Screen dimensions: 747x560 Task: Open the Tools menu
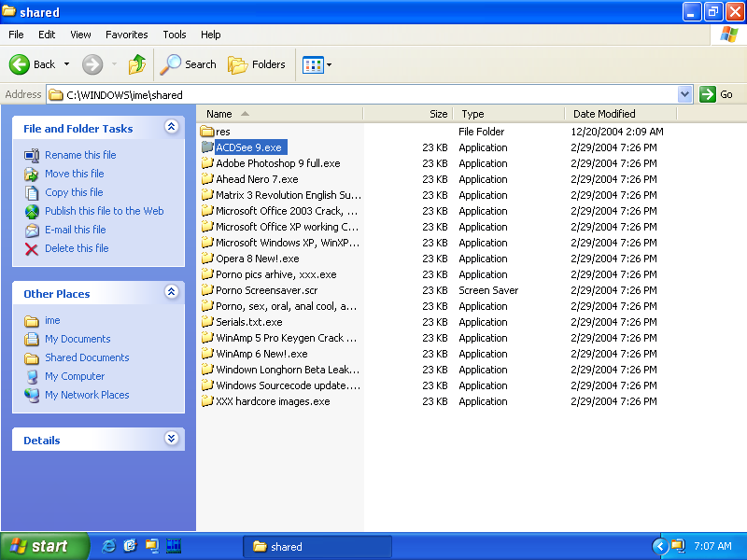pos(175,35)
